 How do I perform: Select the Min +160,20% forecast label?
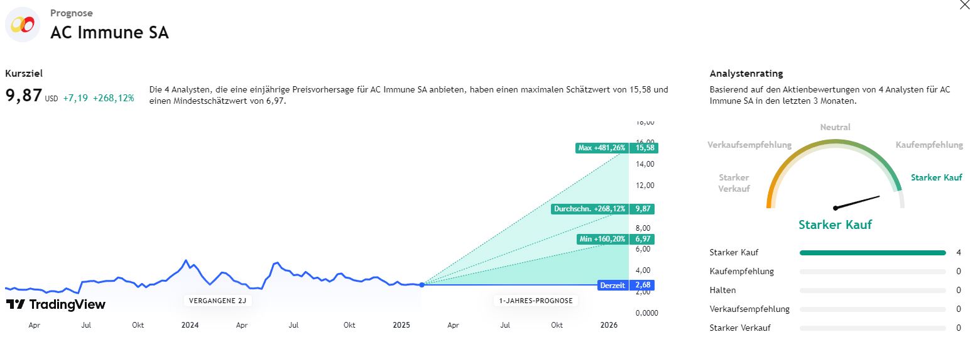(602, 239)
